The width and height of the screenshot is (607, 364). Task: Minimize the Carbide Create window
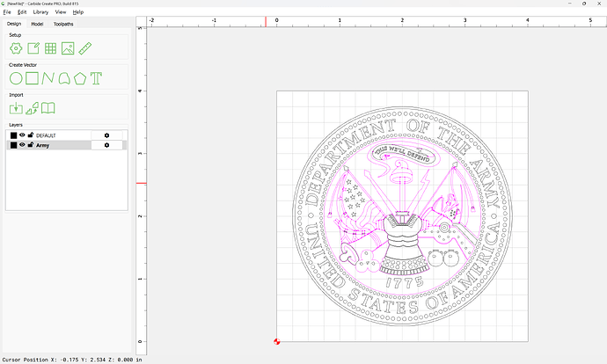pos(569,4)
